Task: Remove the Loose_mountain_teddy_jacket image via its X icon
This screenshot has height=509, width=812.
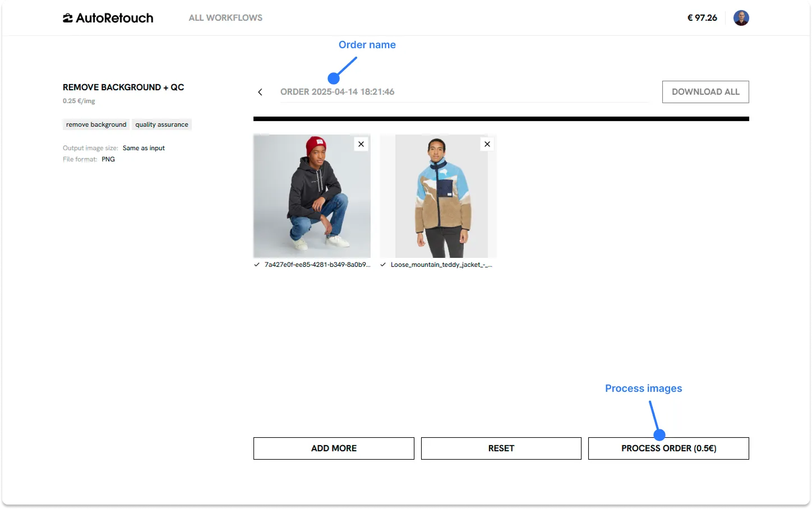Action: pos(487,144)
